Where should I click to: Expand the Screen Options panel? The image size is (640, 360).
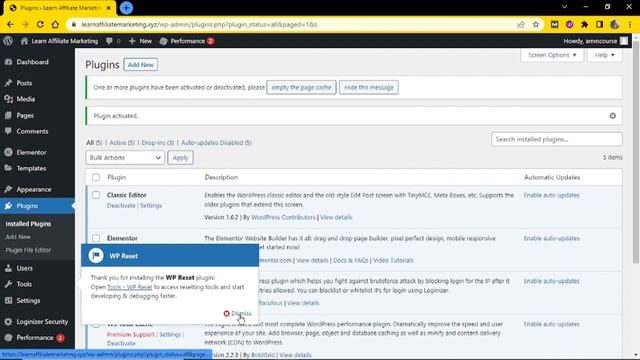[552, 55]
